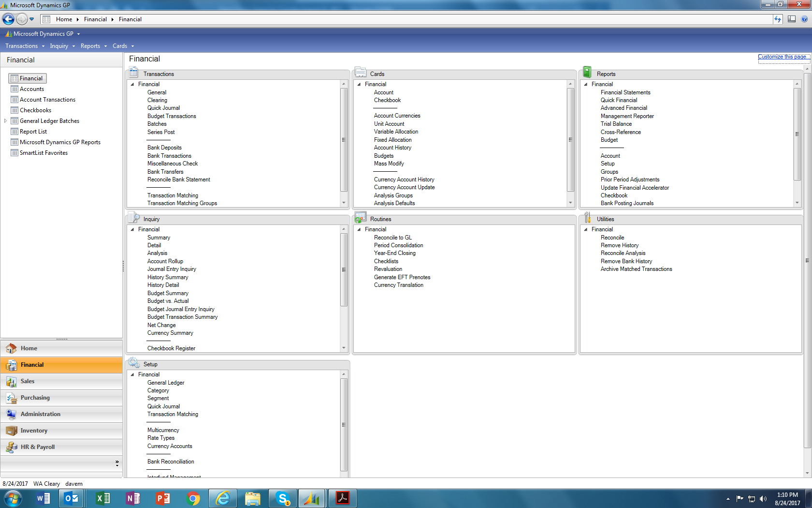812x508 pixels.
Task: Open Skype from the taskbar
Action: tap(282, 498)
